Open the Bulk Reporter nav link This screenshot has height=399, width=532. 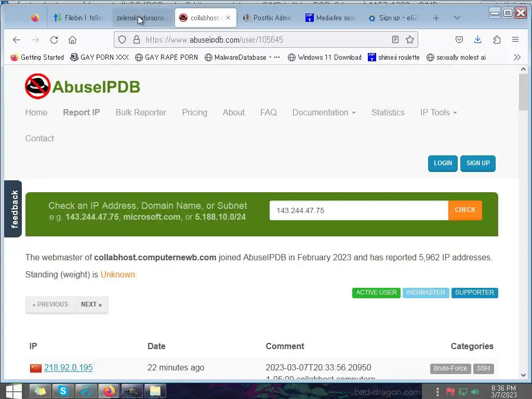pyautogui.click(x=141, y=112)
